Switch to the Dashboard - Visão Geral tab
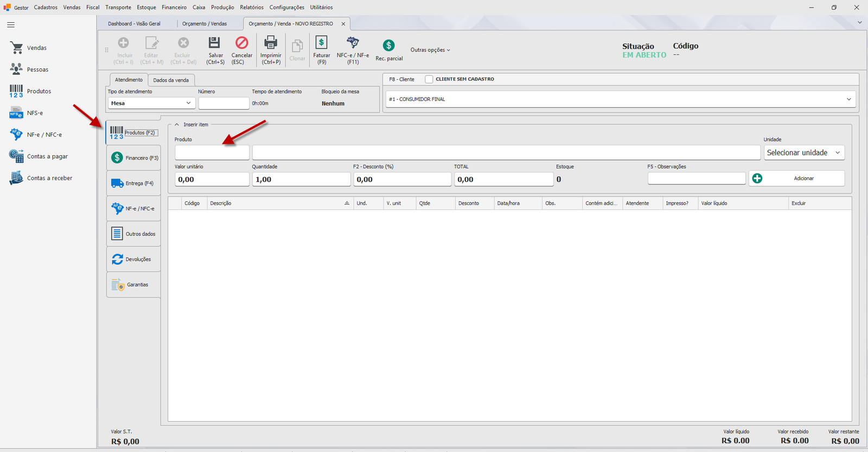 134,24
